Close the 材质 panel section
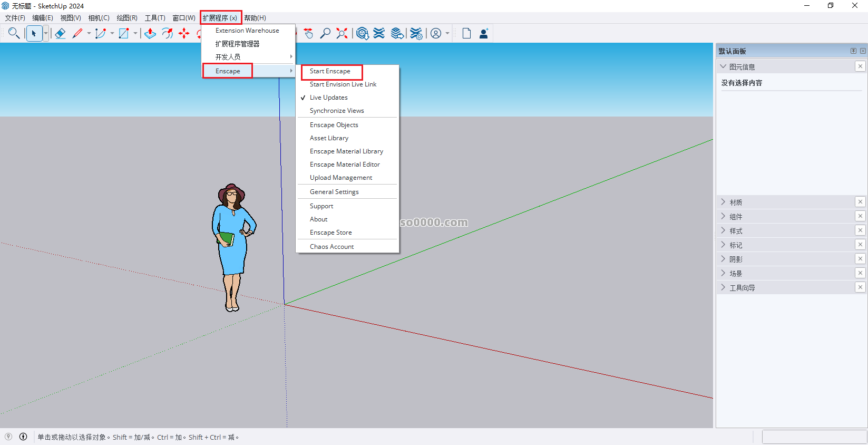The width and height of the screenshot is (868, 445). (860, 202)
